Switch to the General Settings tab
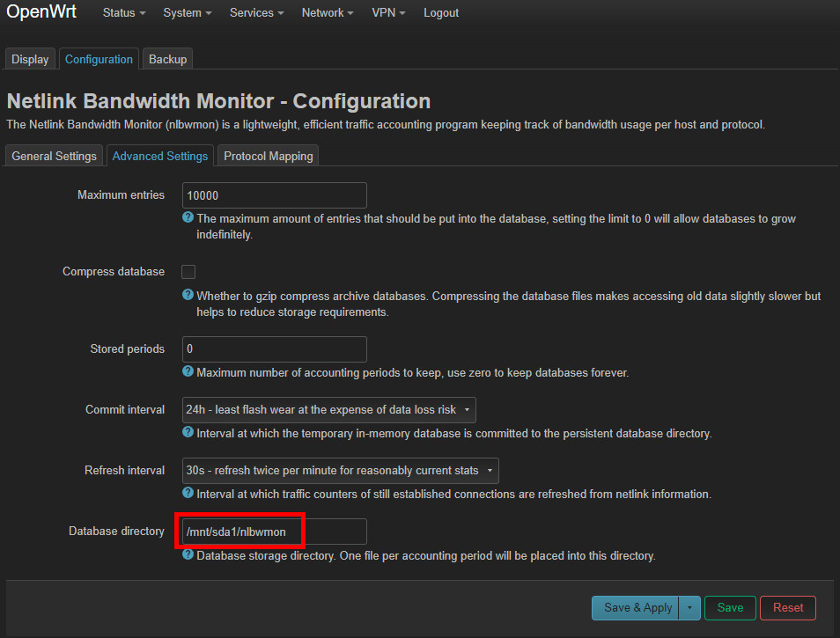The image size is (840, 638). coord(54,156)
